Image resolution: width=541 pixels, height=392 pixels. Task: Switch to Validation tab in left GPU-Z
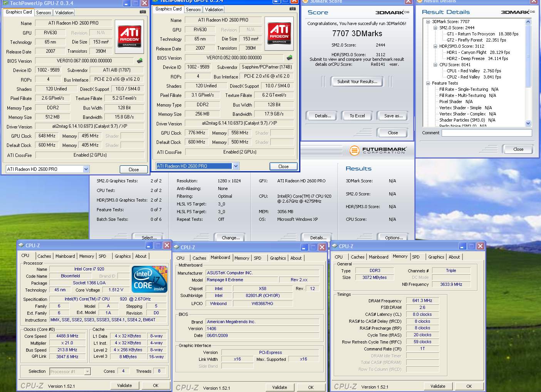pos(64,13)
